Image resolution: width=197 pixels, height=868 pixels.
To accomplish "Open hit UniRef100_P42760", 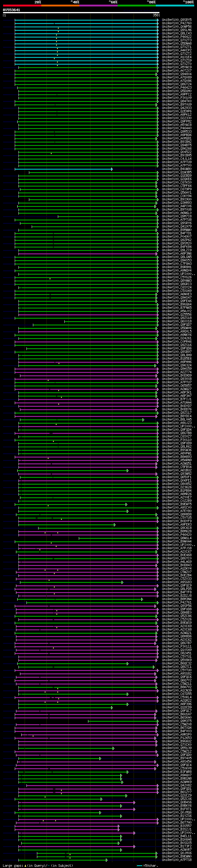I will click(177, 23).
